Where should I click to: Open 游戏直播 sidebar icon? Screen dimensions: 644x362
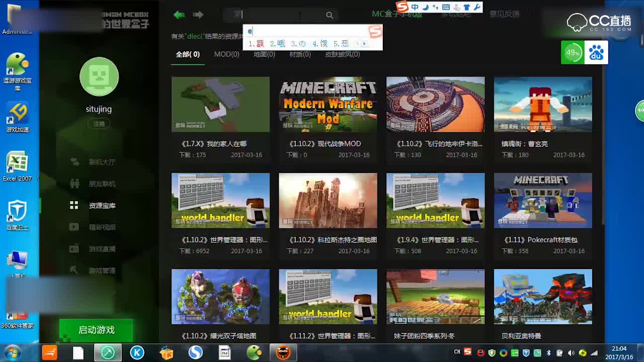click(74, 248)
